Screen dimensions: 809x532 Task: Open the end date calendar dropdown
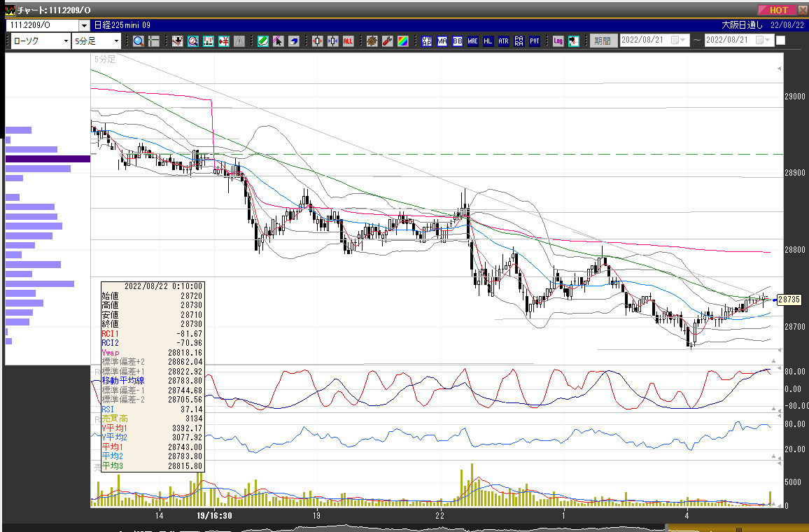coord(763,40)
